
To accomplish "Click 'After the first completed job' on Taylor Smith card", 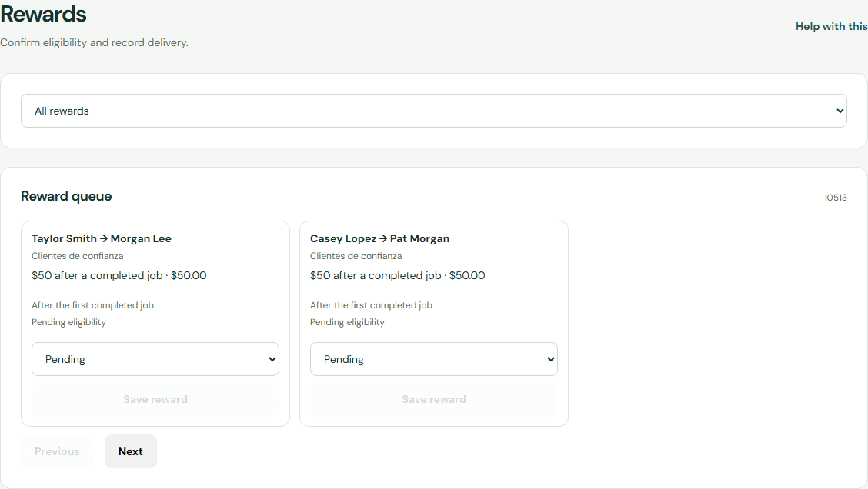I will click(x=92, y=305).
